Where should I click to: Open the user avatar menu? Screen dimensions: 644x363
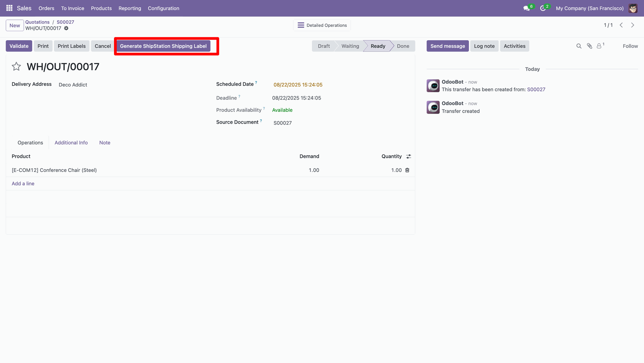click(633, 8)
